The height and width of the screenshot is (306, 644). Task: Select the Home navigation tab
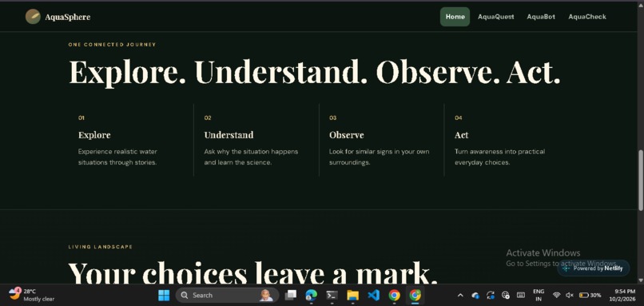pos(455,17)
